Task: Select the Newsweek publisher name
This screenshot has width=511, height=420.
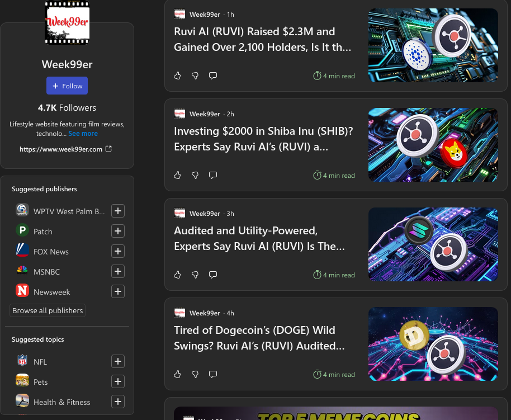Action: [x=52, y=292]
